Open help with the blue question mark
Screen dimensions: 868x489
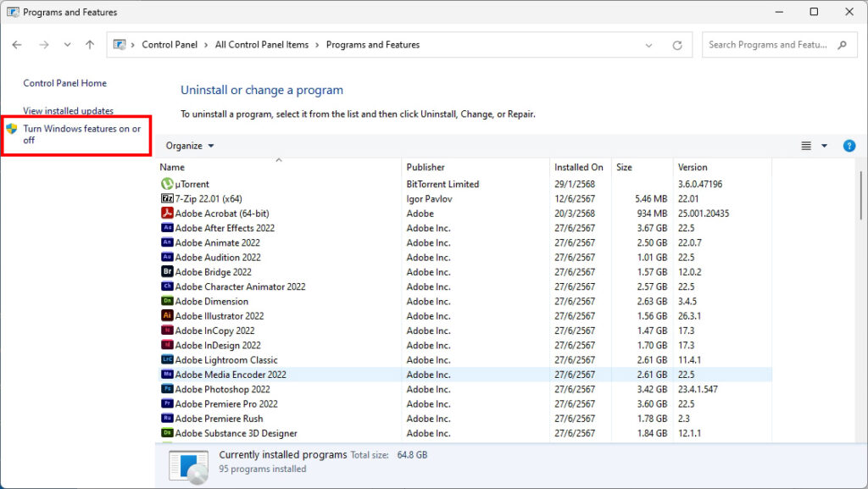(x=849, y=146)
